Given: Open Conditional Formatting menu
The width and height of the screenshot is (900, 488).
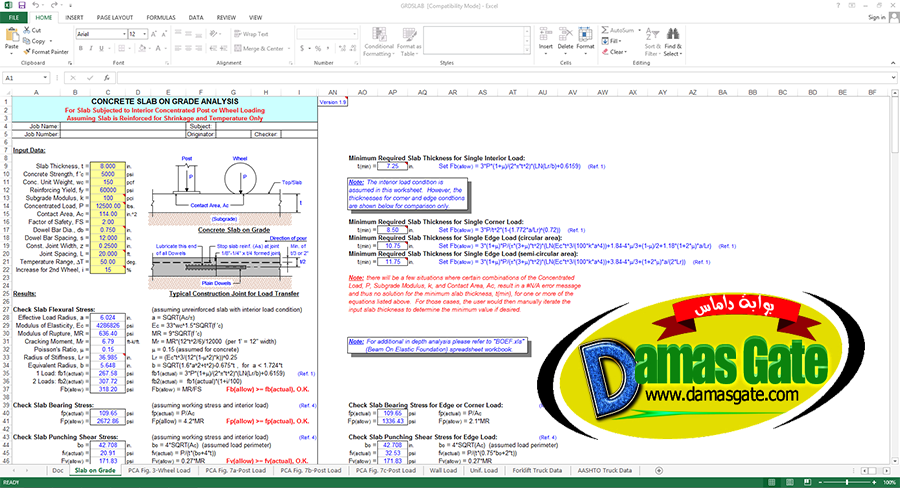Looking at the screenshot, I should pyautogui.click(x=378, y=41).
